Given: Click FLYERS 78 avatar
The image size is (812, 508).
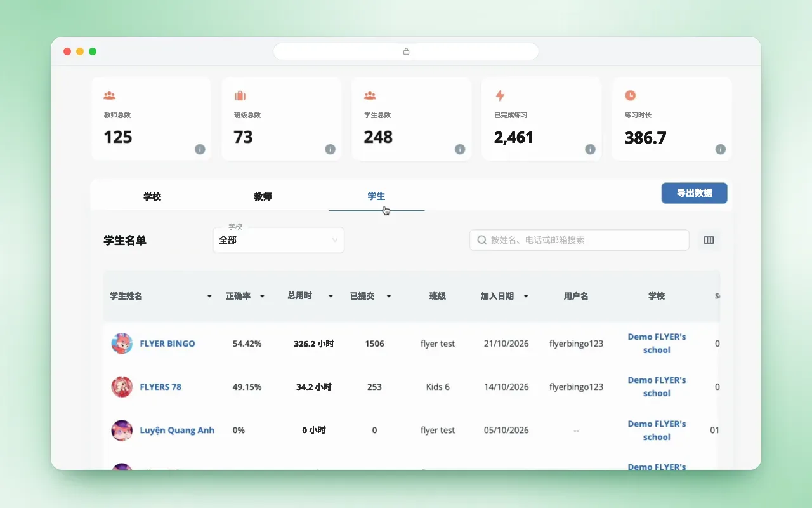Looking at the screenshot, I should coord(122,387).
